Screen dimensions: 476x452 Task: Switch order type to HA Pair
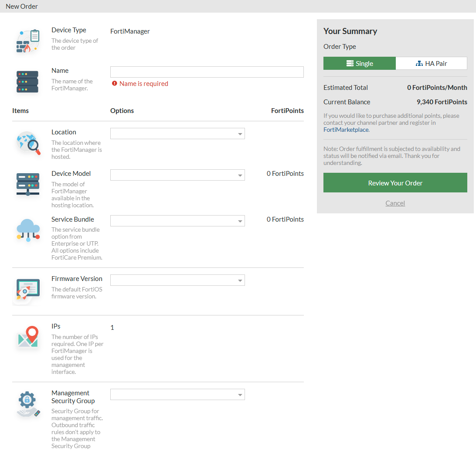(x=432, y=63)
